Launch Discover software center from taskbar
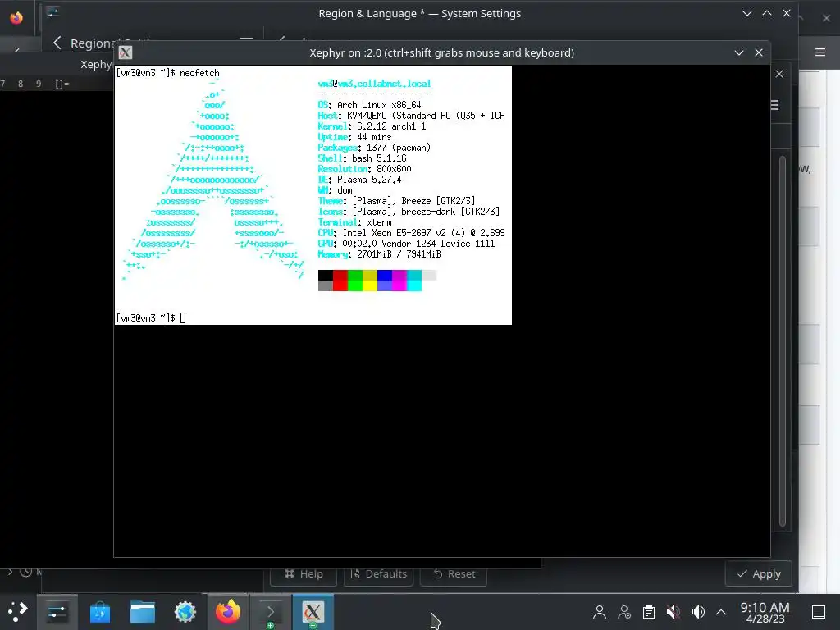This screenshot has height=630, width=840. (99, 612)
